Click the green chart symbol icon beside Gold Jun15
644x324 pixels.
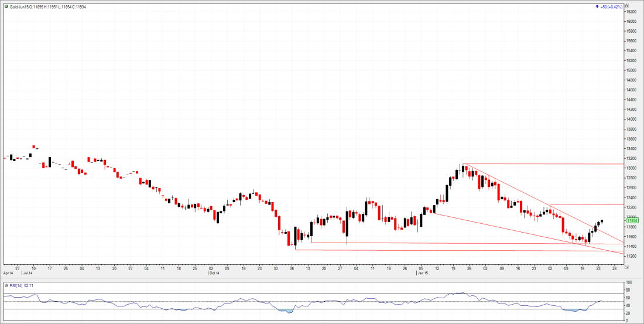click(6, 6)
